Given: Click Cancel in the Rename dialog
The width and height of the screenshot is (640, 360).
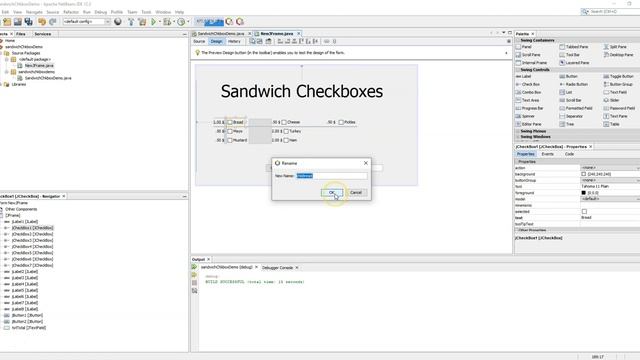Looking at the screenshot, I should click(356, 192).
